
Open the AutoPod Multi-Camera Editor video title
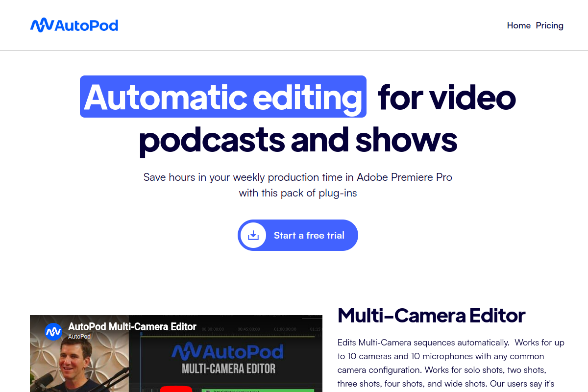click(x=132, y=327)
